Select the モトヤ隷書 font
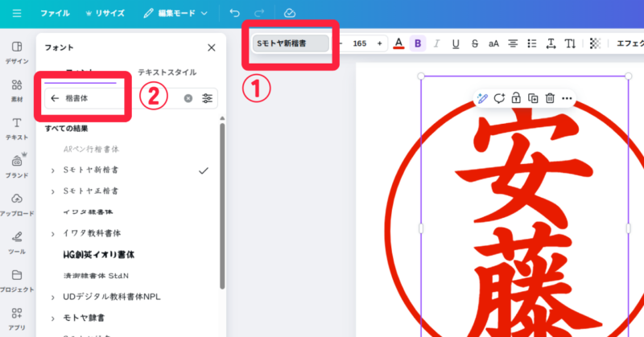The width and height of the screenshot is (644, 337). tap(84, 318)
